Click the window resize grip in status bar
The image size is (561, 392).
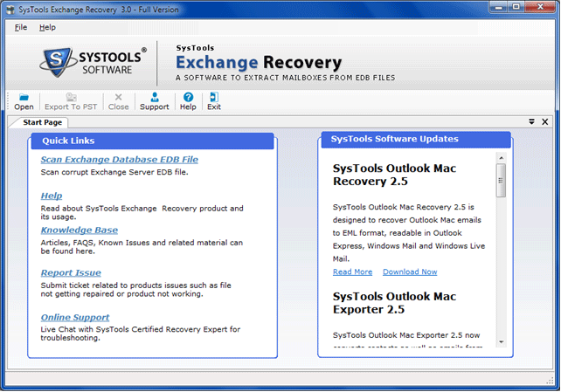[x=550, y=381]
